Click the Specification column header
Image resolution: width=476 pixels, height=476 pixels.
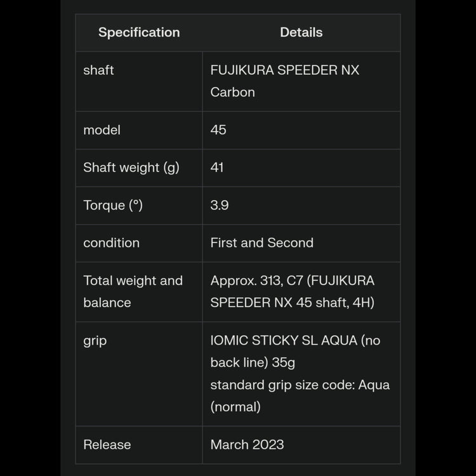pyautogui.click(x=139, y=32)
